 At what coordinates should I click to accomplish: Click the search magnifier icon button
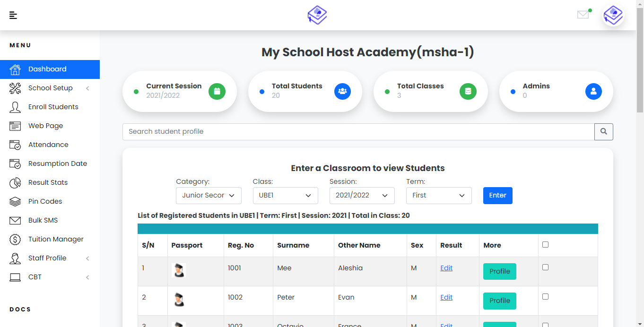(603, 132)
